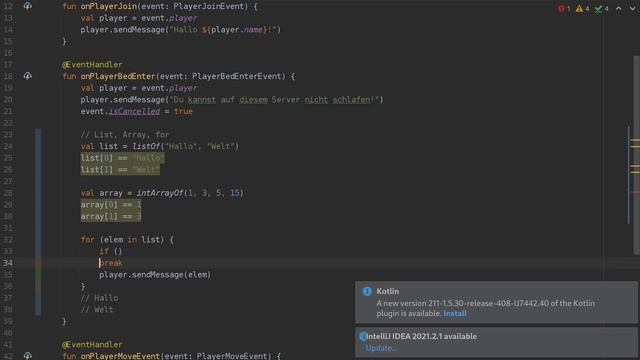Image resolution: width=640 pixels, height=360 pixels.
Task: Click line number 34 in the gutter
Action: (8, 263)
